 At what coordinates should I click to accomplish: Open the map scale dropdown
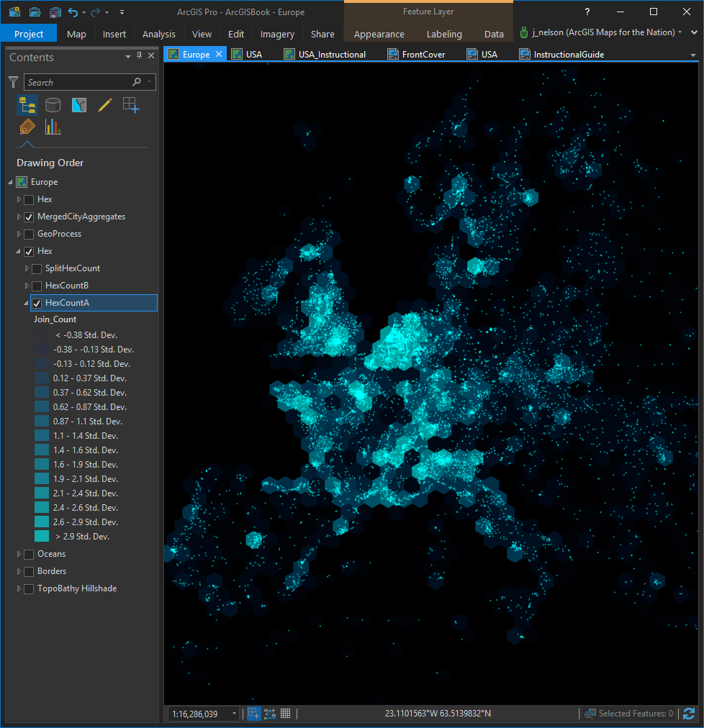(x=234, y=714)
